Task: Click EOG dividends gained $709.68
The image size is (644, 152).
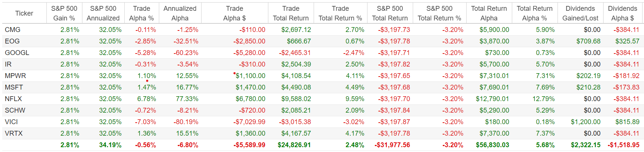Action: 588,41
